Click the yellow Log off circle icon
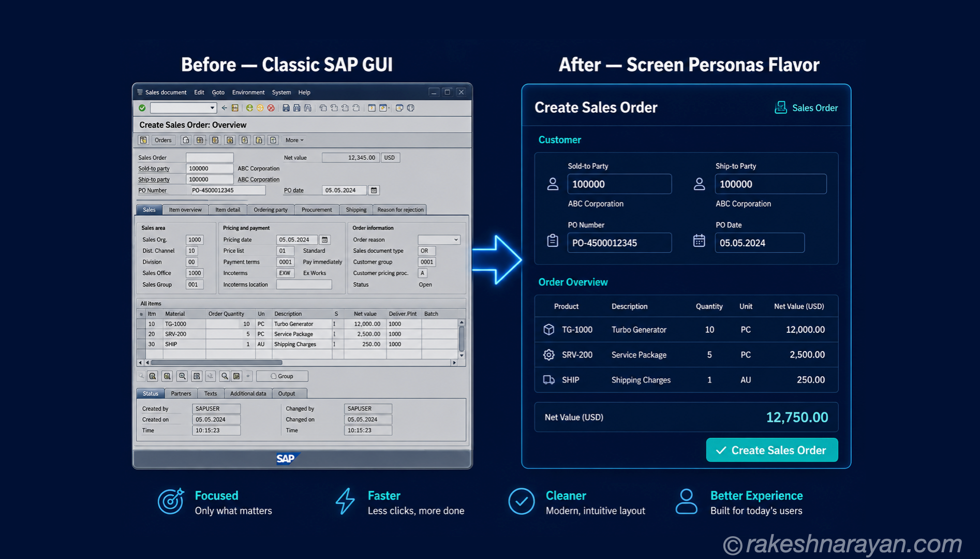The width and height of the screenshot is (980, 559). [260, 108]
